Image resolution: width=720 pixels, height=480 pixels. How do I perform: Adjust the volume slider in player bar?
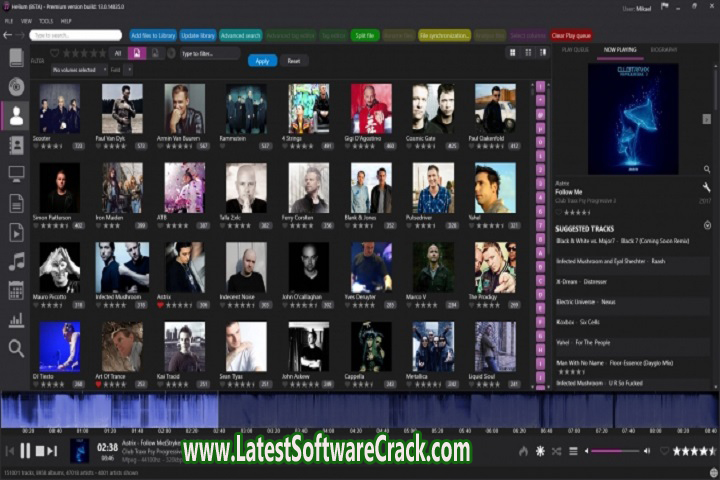613,451
